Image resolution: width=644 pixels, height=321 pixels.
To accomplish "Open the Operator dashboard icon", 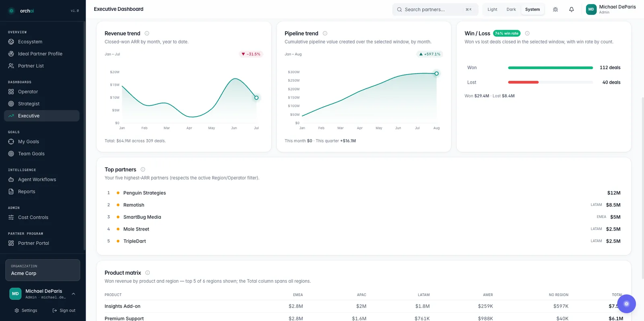I will coord(11,92).
